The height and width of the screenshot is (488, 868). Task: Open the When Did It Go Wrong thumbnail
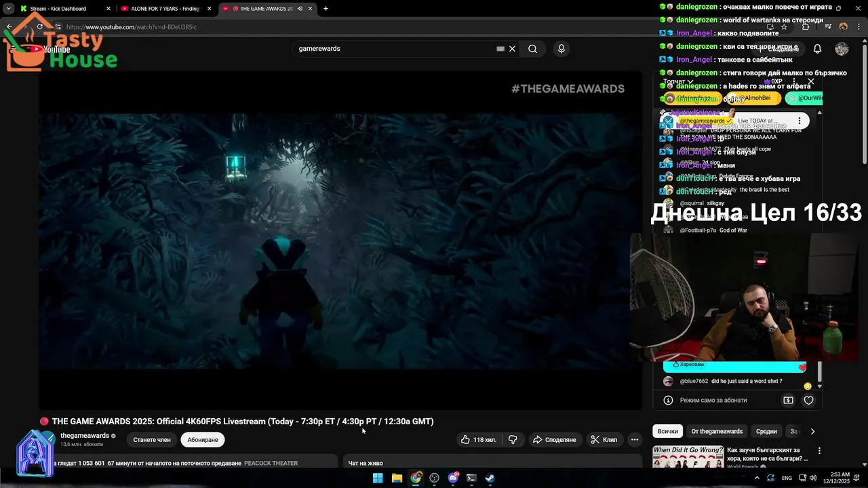tap(688, 456)
